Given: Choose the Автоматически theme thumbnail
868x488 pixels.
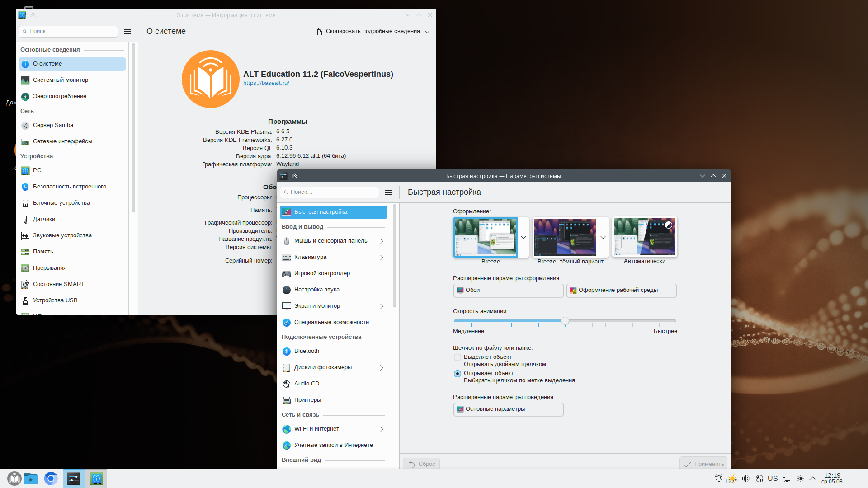Looking at the screenshot, I should (645, 237).
